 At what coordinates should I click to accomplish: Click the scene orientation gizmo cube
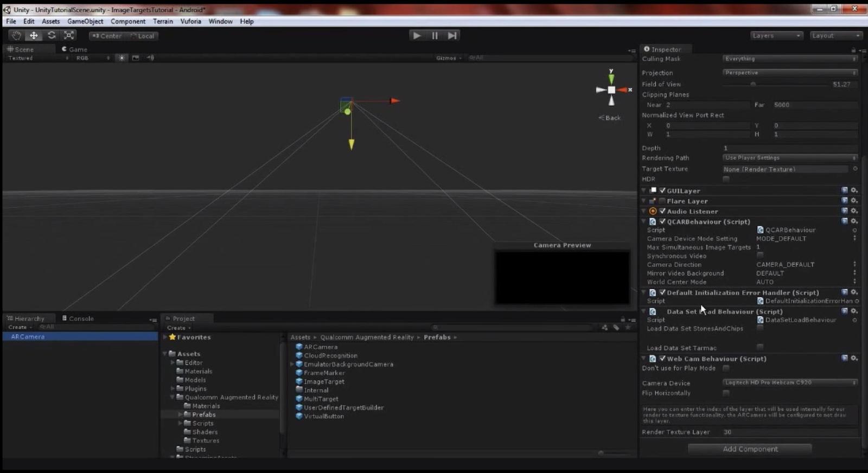(x=611, y=90)
